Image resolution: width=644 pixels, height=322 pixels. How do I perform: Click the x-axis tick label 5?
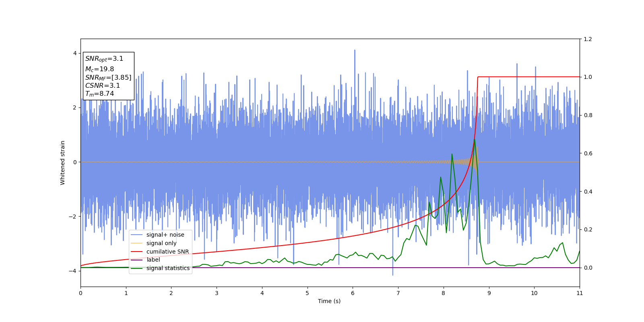pyautogui.click(x=308, y=293)
